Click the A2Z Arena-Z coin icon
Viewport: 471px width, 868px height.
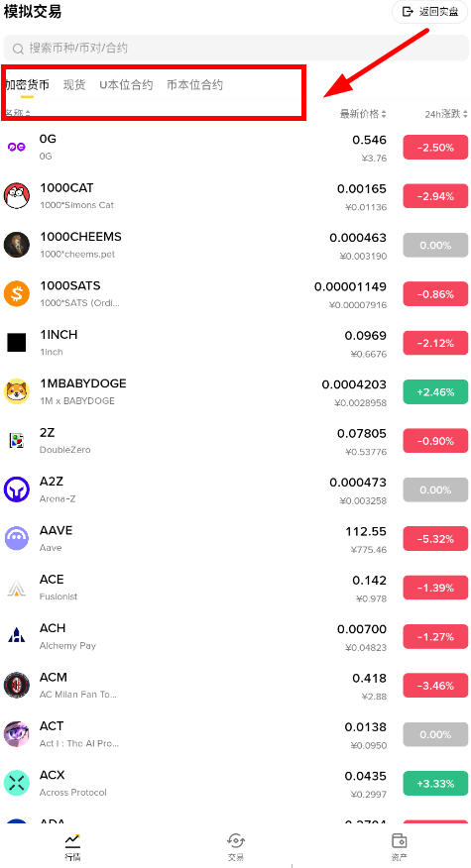[17, 489]
